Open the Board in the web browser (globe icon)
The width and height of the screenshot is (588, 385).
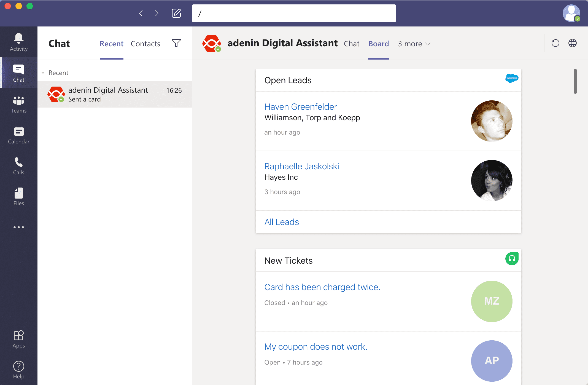pos(573,43)
